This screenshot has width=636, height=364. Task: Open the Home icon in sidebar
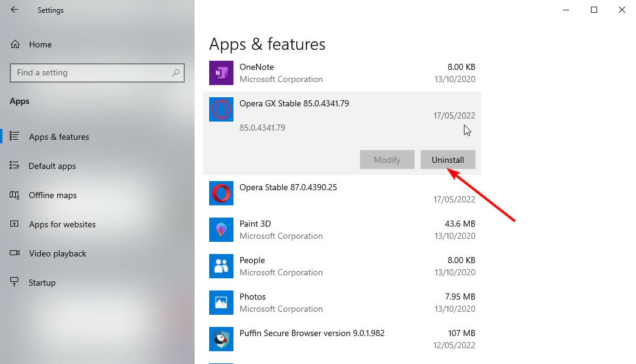pos(15,44)
